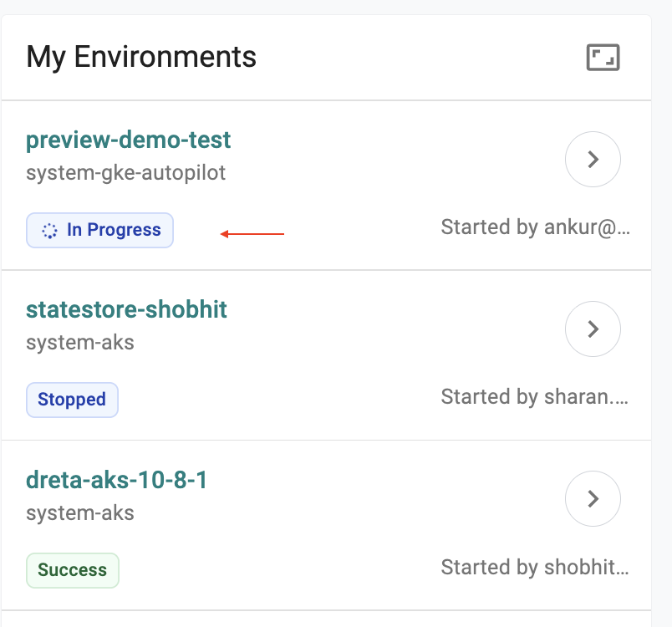Click system-aks label under dreta-aks-10-8-1

[80, 512]
